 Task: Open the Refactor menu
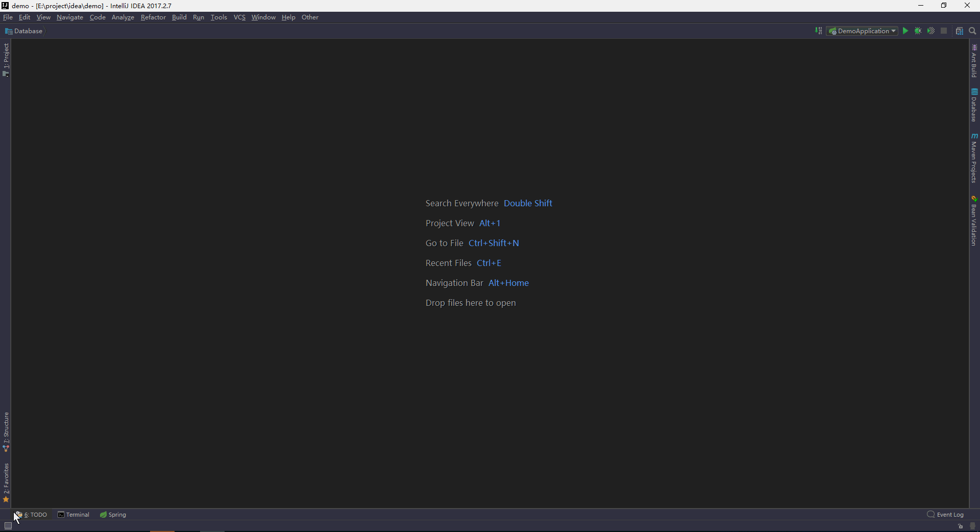[153, 17]
